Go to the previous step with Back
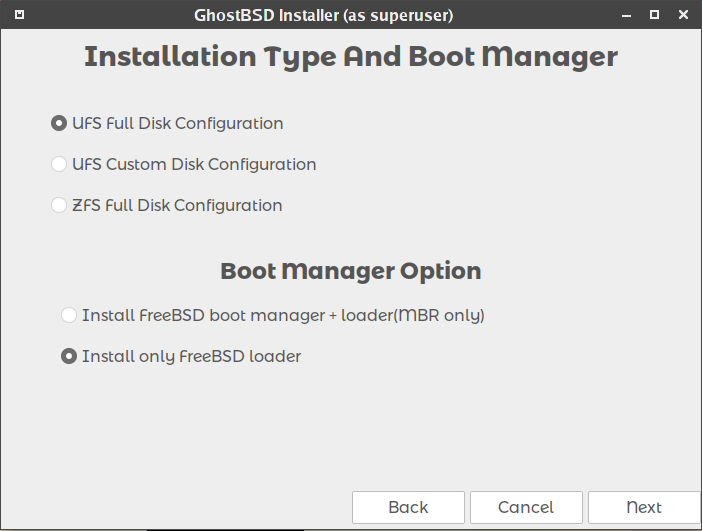The height and width of the screenshot is (531, 702). 408,507
